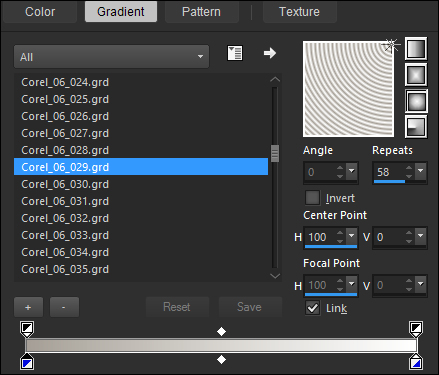Pick Corel_06_028.grd from the list

point(141,150)
